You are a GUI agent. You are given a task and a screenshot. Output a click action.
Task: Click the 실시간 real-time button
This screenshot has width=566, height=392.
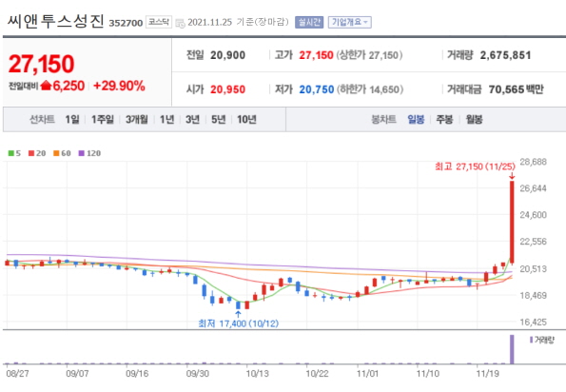coord(309,23)
